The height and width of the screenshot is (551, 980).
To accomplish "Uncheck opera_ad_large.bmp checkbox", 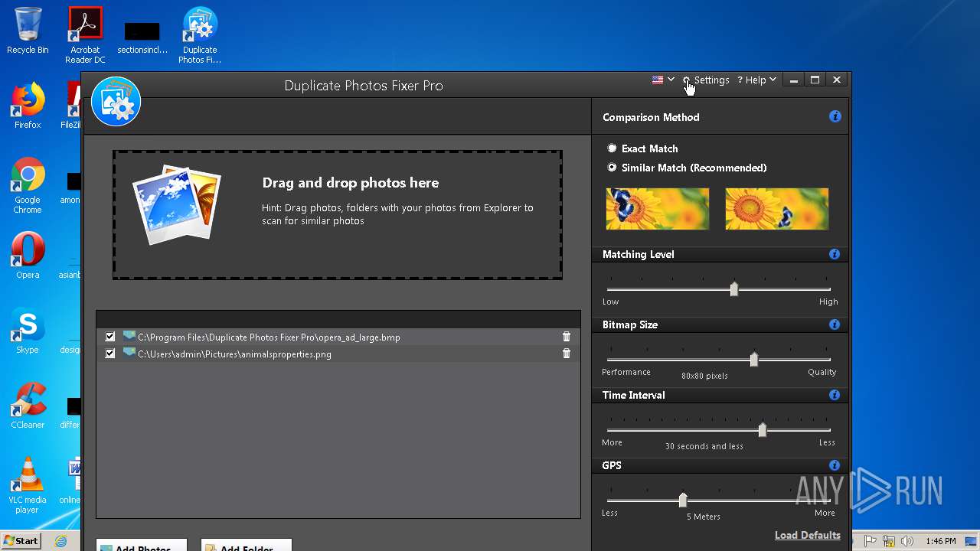I will point(110,337).
